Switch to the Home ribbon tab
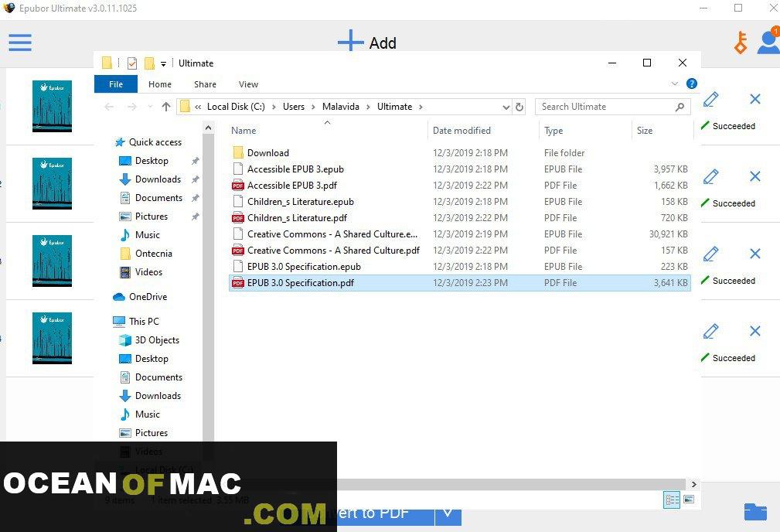The image size is (780, 532). pos(160,84)
